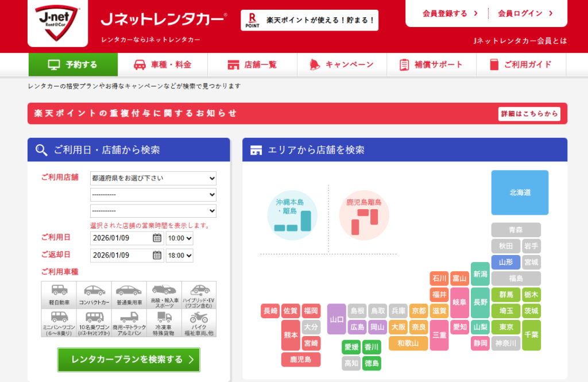Open the 18:00 return time dropdown
The image size is (588, 382).
click(x=179, y=256)
